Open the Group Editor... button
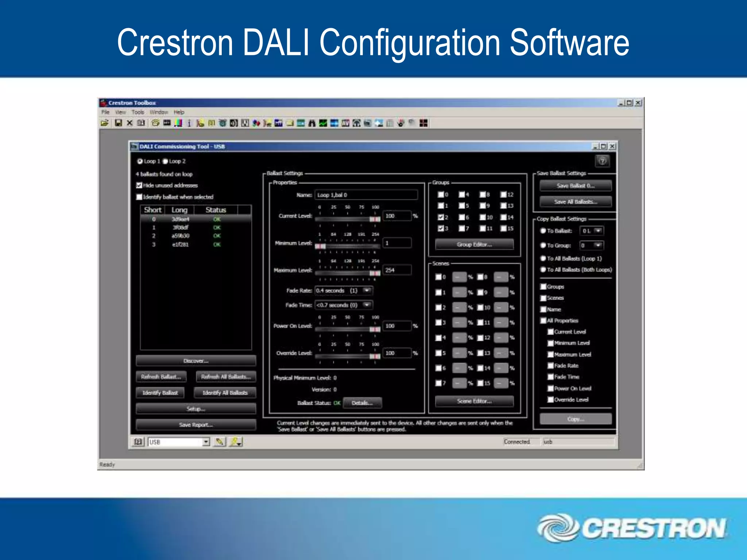The width and height of the screenshot is (747, 560). click(x=474, y=244)
